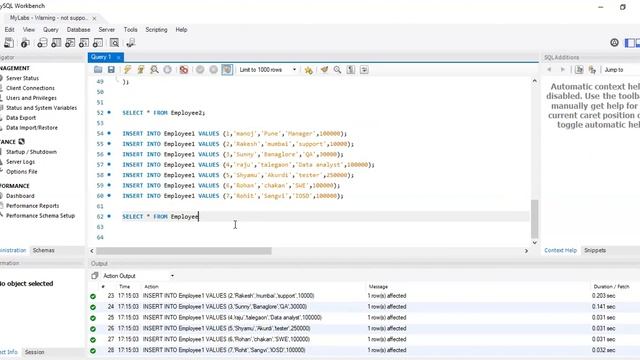Click the editor vertical scrollbar thumb
Image resolution: width=640 pixels, height=360 pixels.
pyautogui.click(x=534, y=219)
